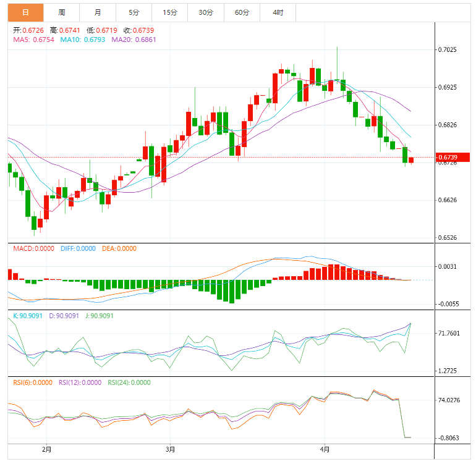This screenshot has height=464, width=476.
Task: Click the DEA legend label
Action: [x=119, y=248]
